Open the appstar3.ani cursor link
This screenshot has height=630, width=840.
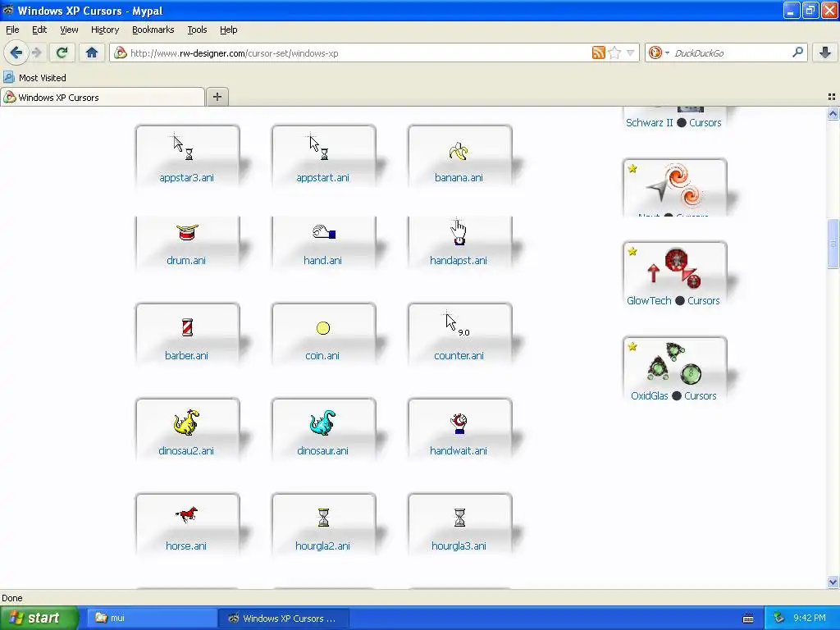point(186,177)
